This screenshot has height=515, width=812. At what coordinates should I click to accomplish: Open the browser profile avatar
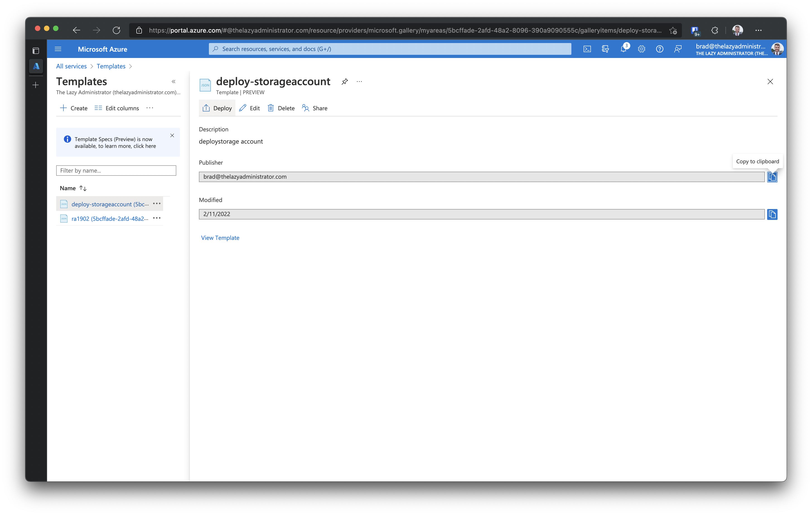(737, 30)
